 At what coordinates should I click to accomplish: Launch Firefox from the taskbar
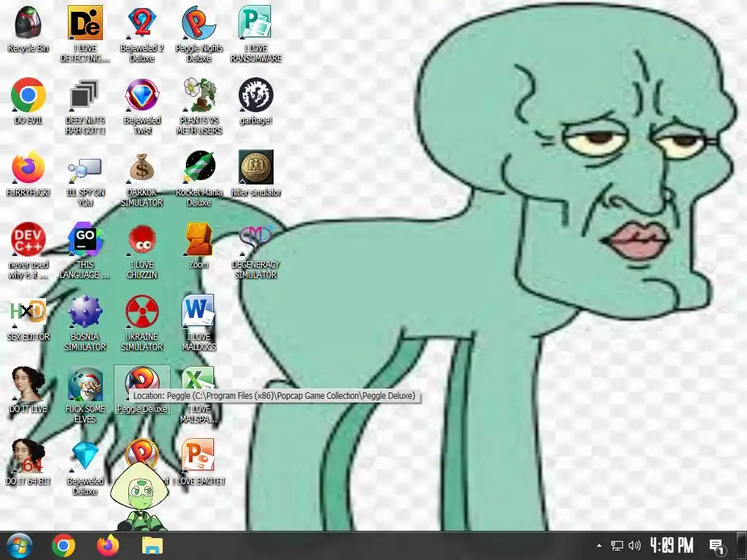[x=108, y=545]
